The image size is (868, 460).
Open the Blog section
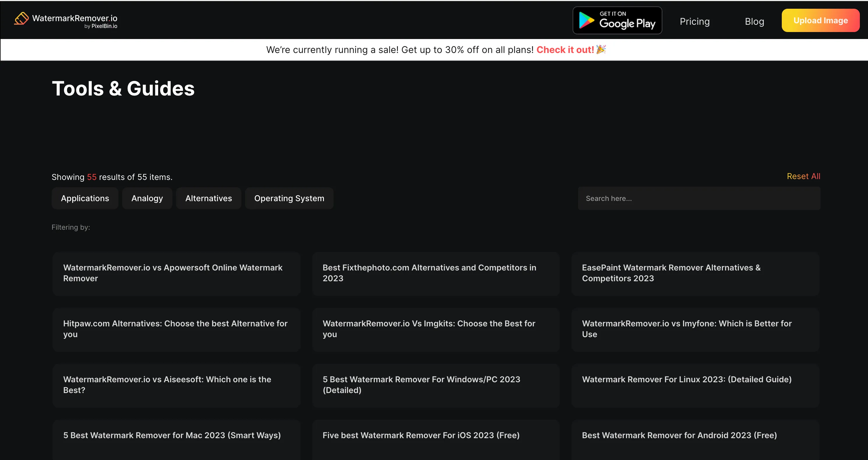pyautogui.click(x=755, y=21)
